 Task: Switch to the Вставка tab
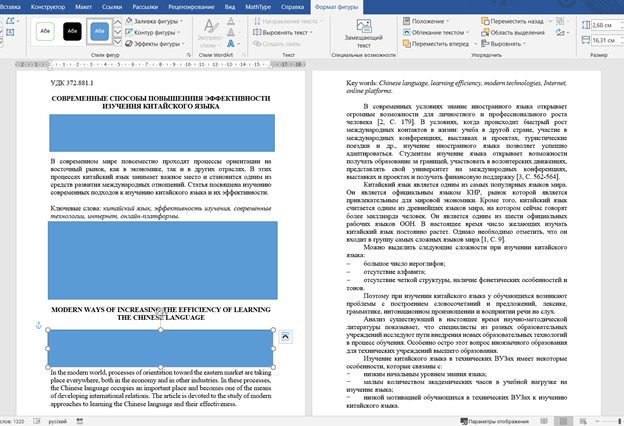pyautogui.click(x=10, y=7)
